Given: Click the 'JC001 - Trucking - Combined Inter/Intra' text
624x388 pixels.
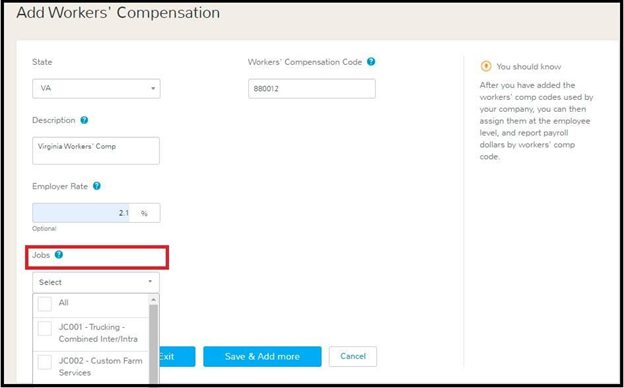Looking at the screenshot, I should tap(98, 333).
